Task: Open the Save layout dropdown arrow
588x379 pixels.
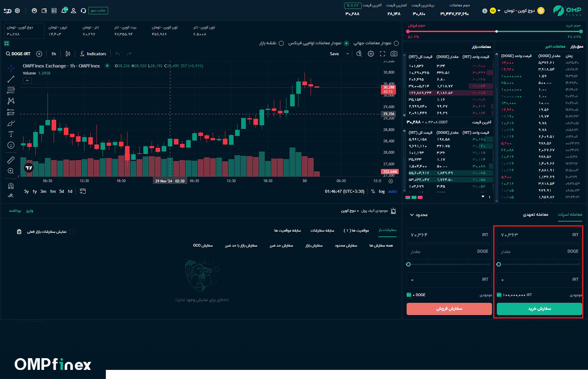Action: (347, 54)
